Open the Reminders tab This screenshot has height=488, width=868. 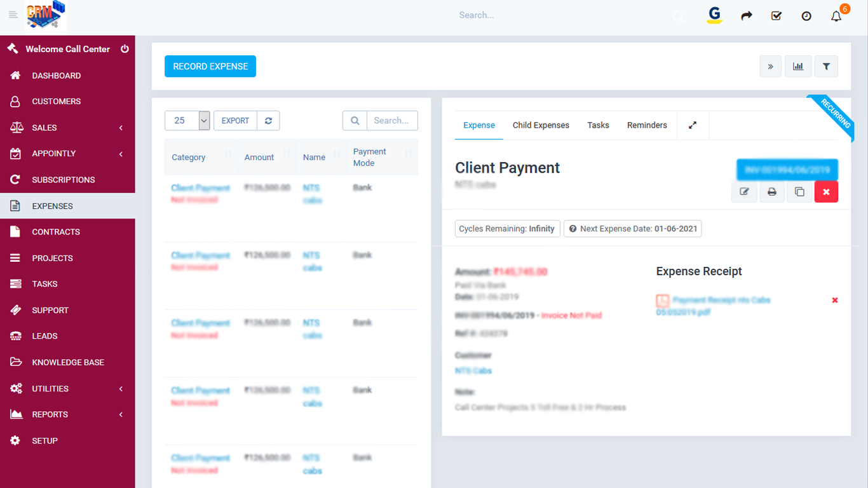pyautogui.click(x=647, y=125)
